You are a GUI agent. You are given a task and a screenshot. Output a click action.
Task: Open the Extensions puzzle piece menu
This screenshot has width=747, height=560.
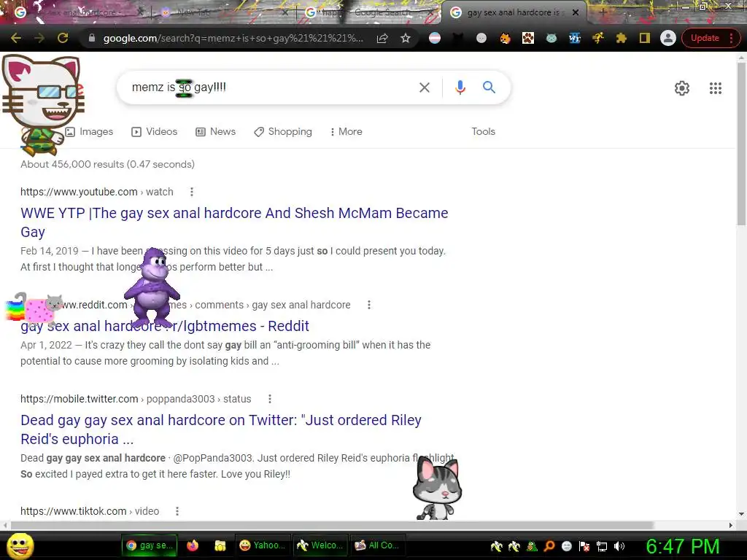click(622, 38)
